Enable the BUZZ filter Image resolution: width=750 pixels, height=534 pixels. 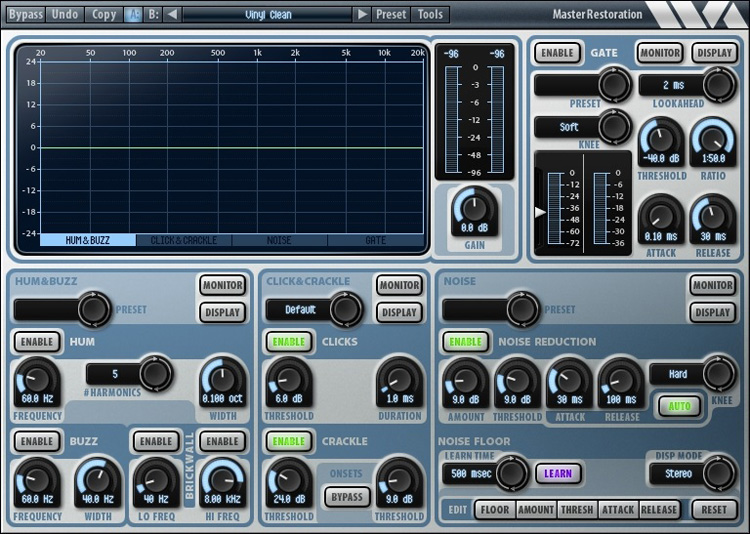[x=37, y=441]
